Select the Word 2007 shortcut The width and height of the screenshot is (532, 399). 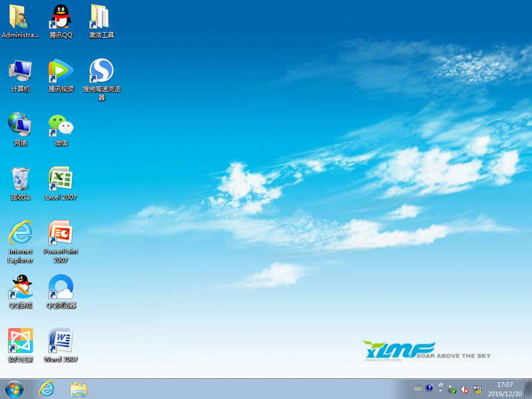point(61,341)
